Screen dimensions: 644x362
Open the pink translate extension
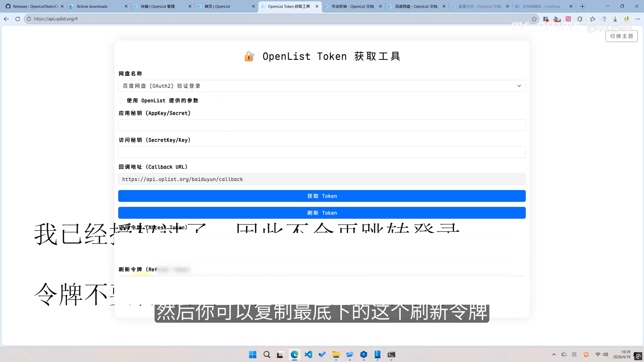click(x=568, y=19)
